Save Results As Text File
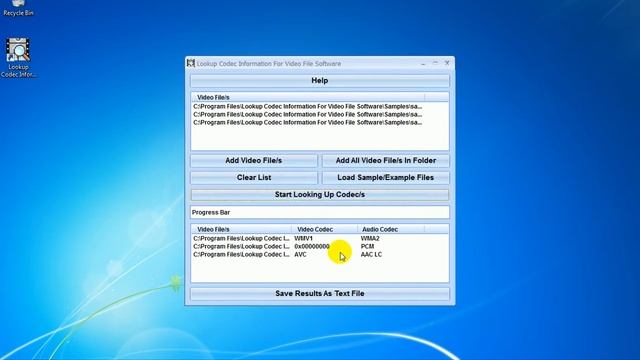Screen dimensions: 640x360 pos(320,294)
